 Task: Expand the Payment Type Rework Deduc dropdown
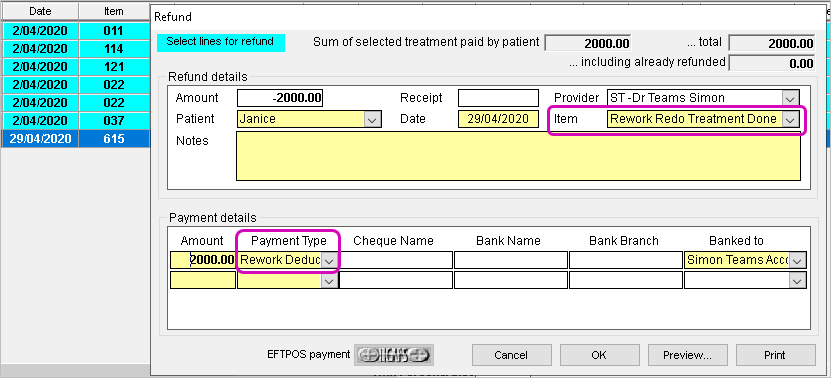329,260
